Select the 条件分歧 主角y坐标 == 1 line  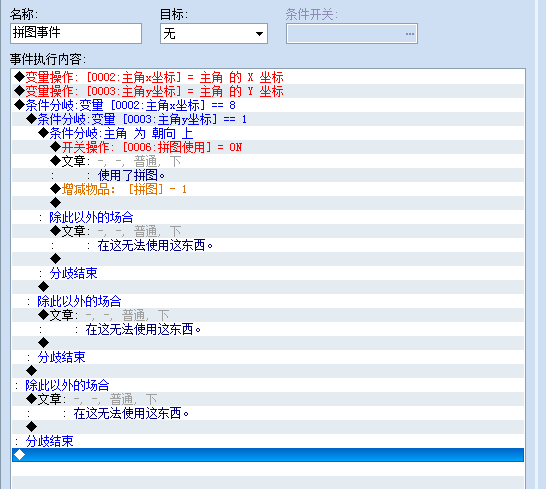pos(268,119)
